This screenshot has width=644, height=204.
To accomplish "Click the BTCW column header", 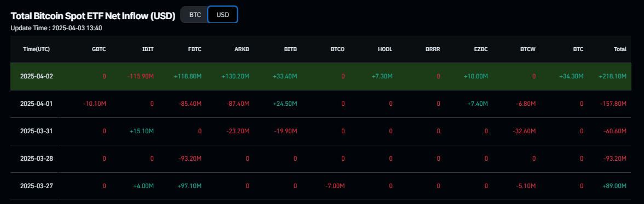I will coord(528,49).
